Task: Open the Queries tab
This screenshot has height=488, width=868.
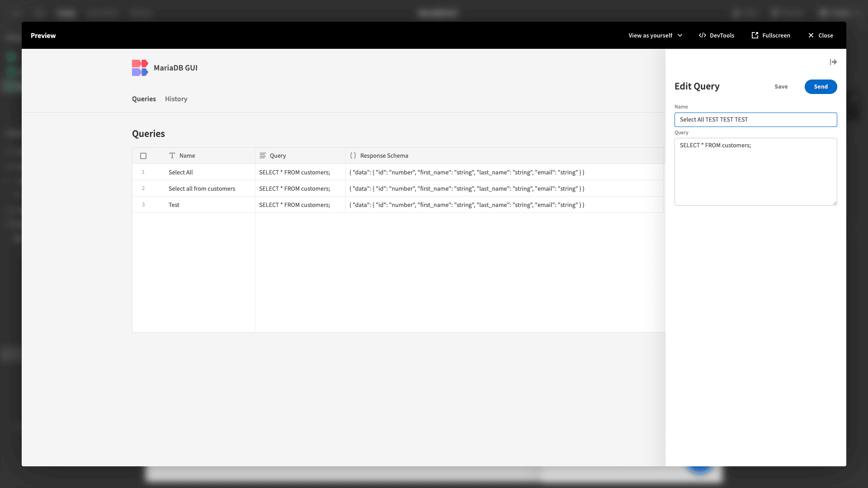Action: (x=144, y=99)
